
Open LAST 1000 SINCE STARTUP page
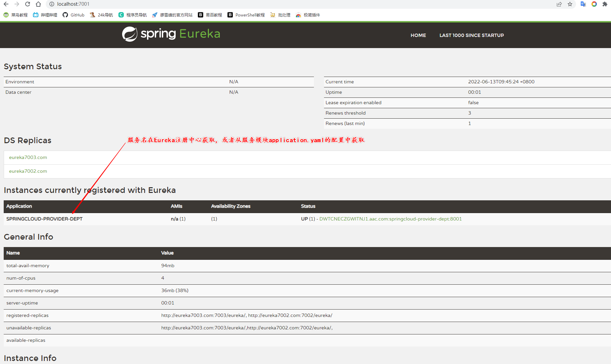point(471,35)
